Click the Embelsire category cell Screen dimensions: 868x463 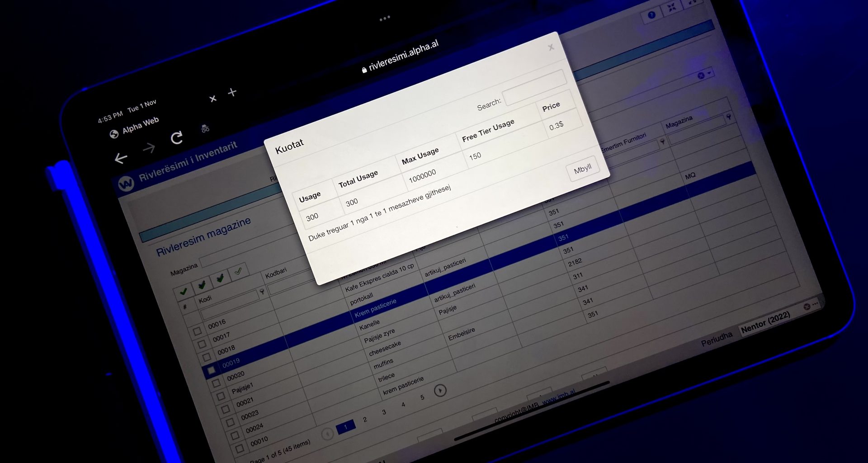(x=462, y=334)
